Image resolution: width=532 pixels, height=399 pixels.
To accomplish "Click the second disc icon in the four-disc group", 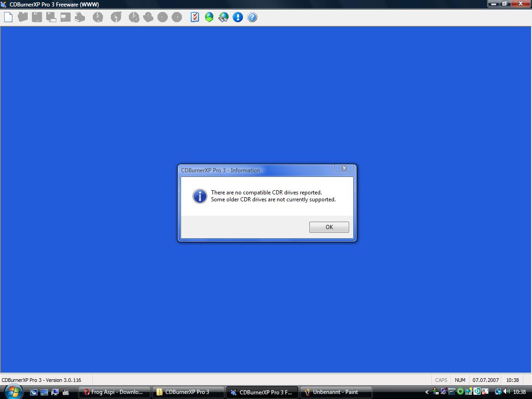I will click(148, 17).
